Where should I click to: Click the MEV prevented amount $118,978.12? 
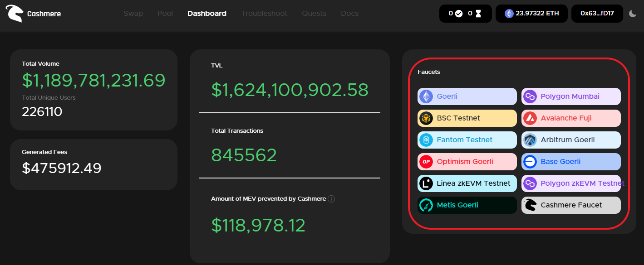[x=258, y=225]
